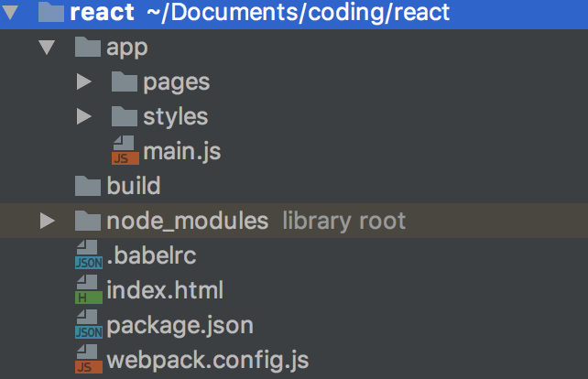Click the node_modules folder icon

coord(88,221)
